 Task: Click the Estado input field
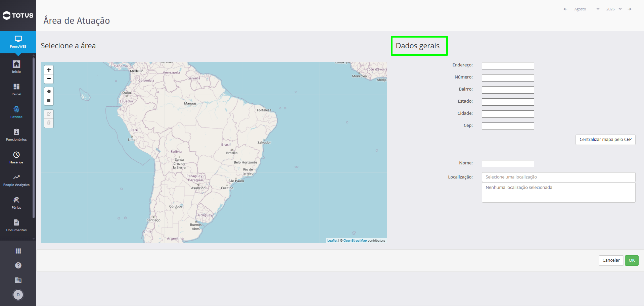[508, 102]
